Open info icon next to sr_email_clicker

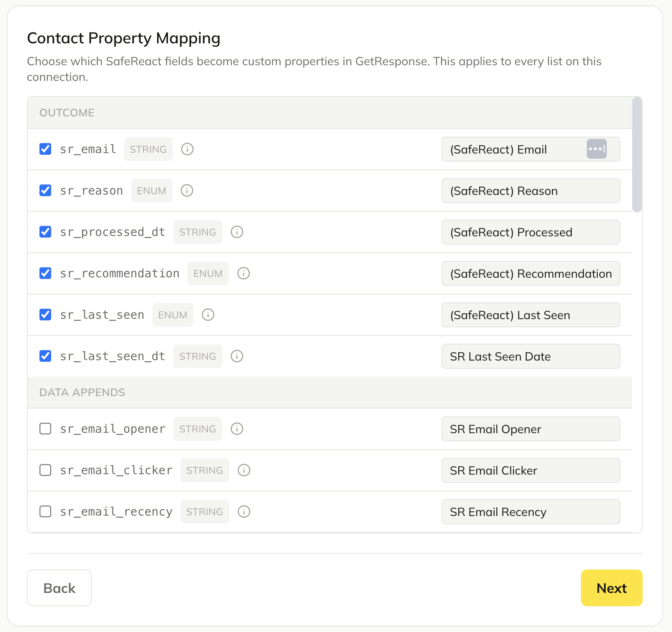(x=244, y=470)
